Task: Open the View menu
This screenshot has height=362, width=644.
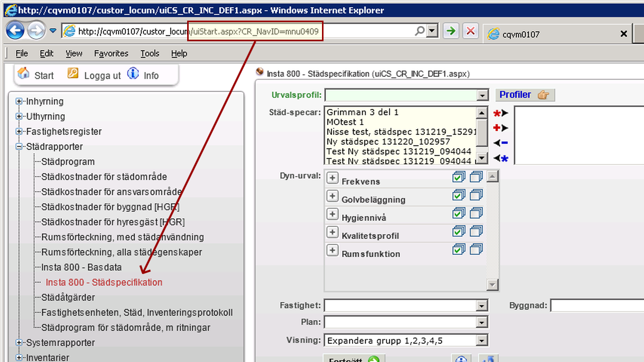Action: pos(74,53)
